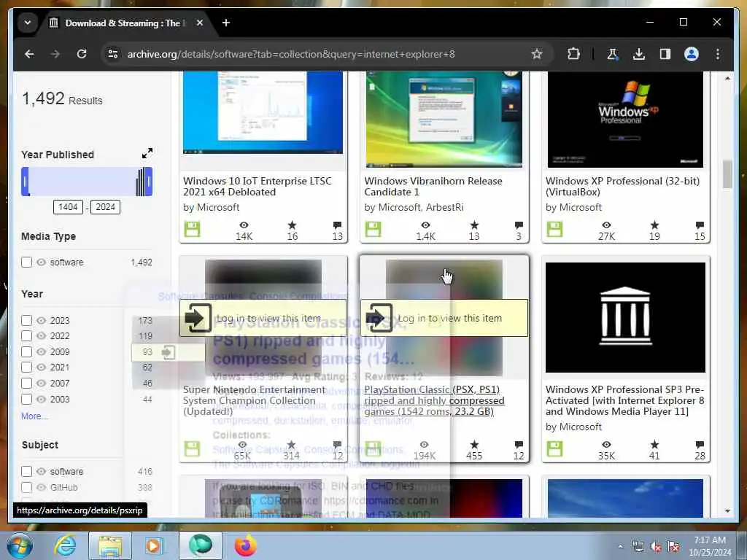
Task: Toggle the Chrome side panel
Action: [665, 54]
